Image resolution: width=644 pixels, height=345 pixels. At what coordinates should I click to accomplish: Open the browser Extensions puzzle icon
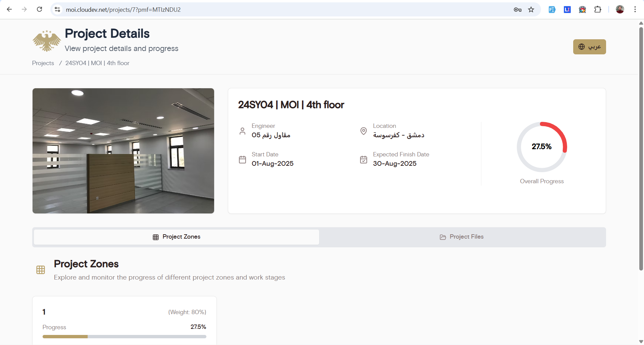point(598,9)
